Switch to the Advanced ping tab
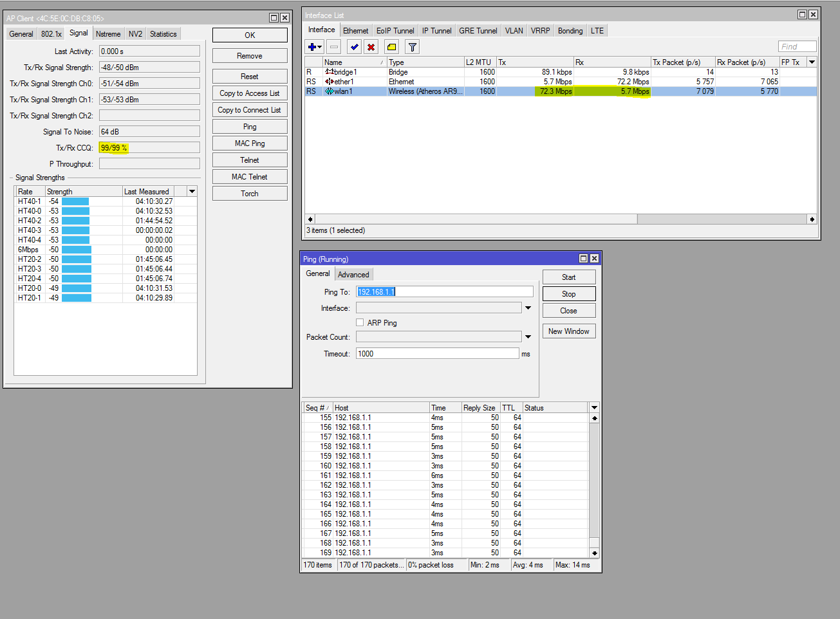The width and height of the screenshot is (840, 619). pyautogui.click(x=353, y=275)
